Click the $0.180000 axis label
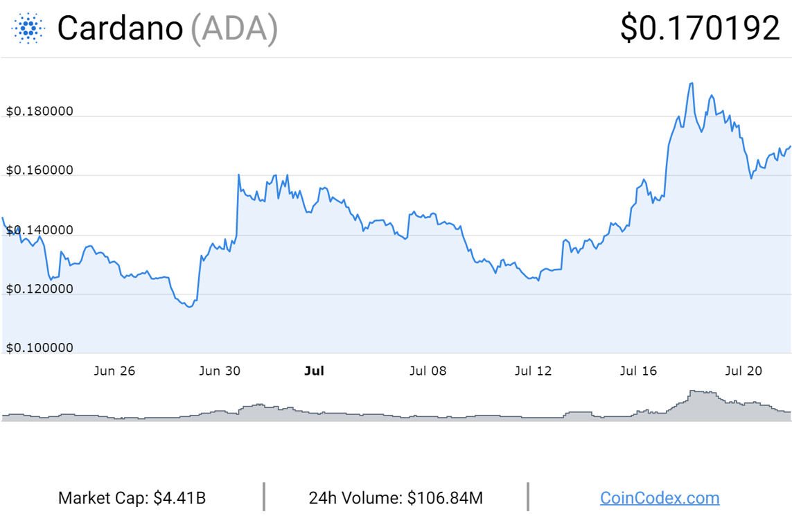 coord(39,111)
